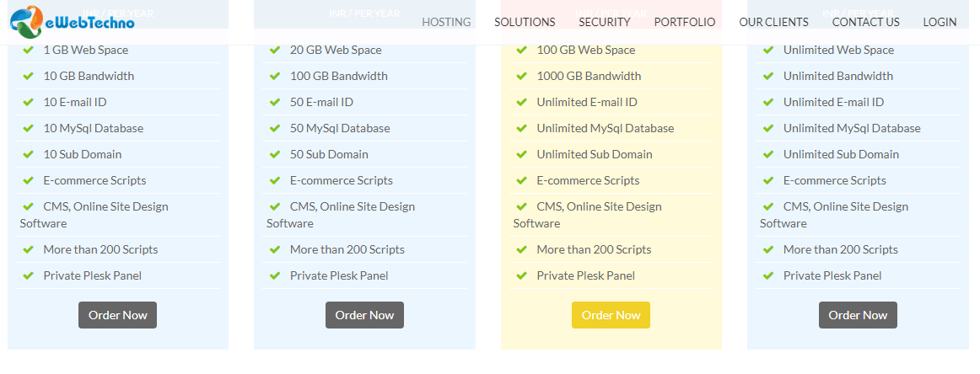Click the checkmark beside 100 GB Web Space
The height and width of the screenshot is (374, 980).
522,50
